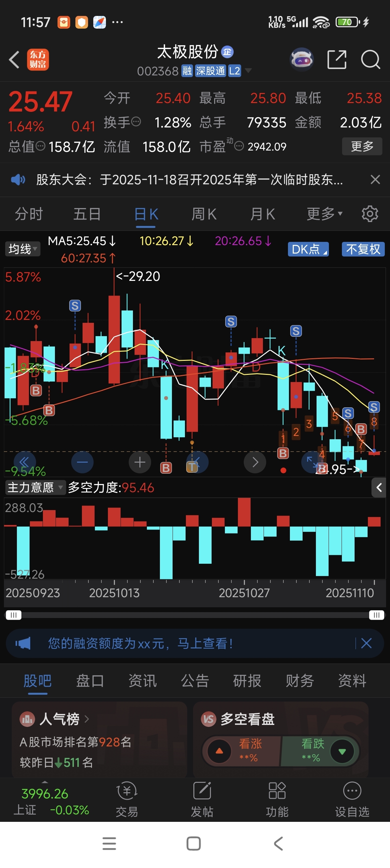
Task: Collapse indicator panel side arrow
Action: coord(379,487)
